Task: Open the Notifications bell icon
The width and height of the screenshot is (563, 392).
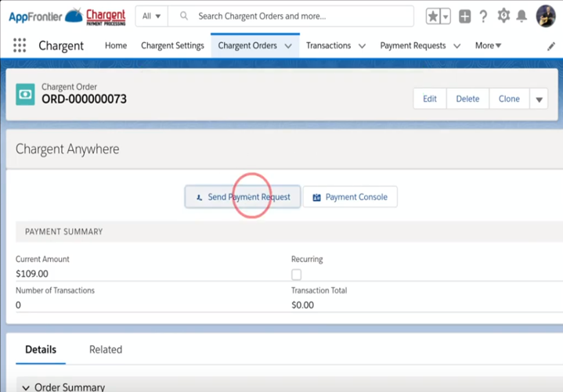Action: pos(521,16)
